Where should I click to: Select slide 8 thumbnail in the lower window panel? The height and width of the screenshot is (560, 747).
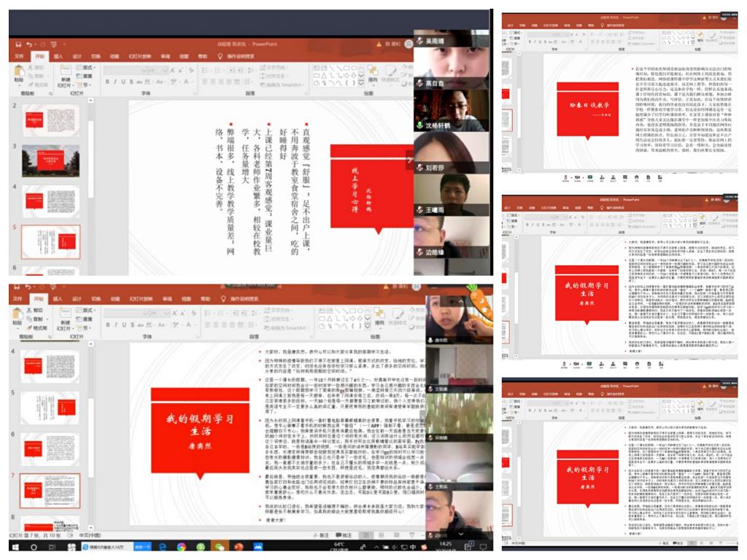pos(50,524)
